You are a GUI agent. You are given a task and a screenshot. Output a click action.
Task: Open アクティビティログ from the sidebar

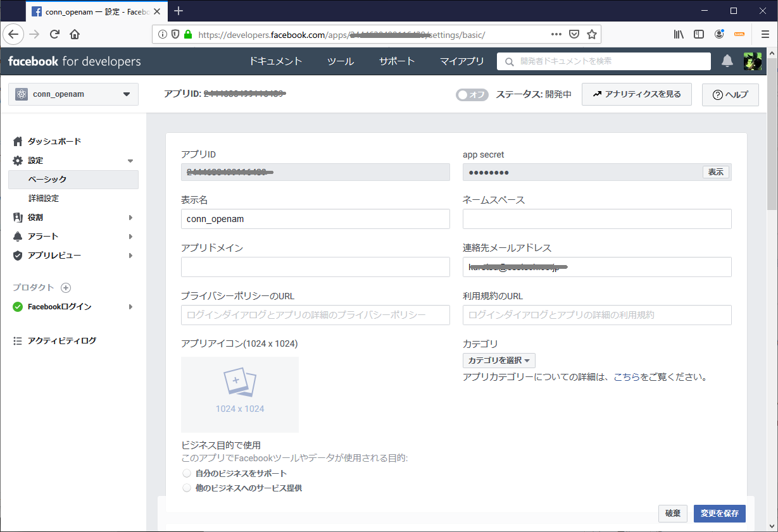[x=58, y=340]
